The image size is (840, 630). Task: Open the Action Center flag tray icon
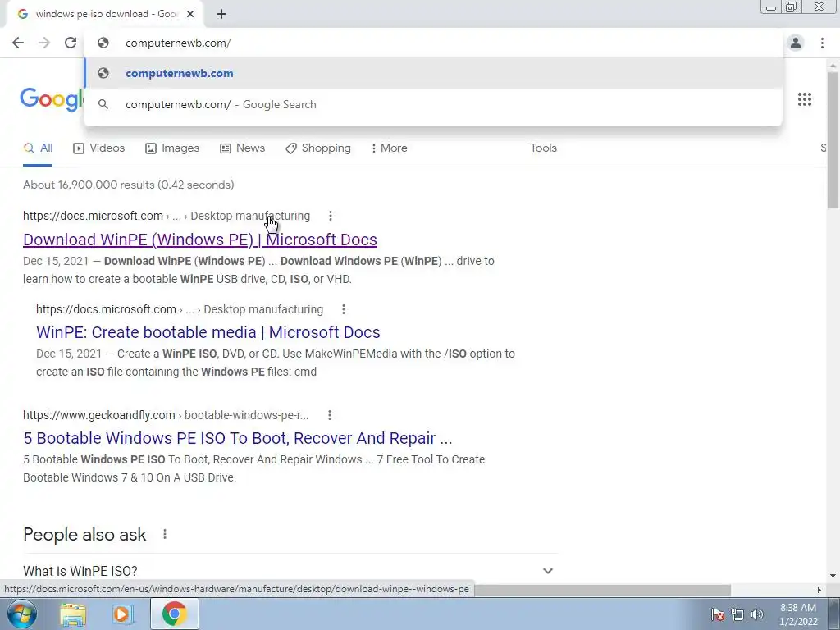[718, 614]
